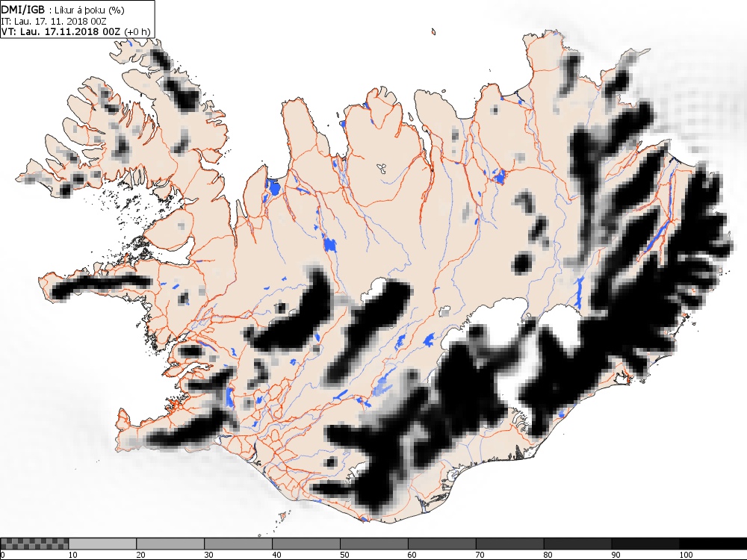Image resolution: width=747 pixels, height=560 pixels.
Task: Select the legend swatch between 20 and 30
Action: (x=170, y=544)
